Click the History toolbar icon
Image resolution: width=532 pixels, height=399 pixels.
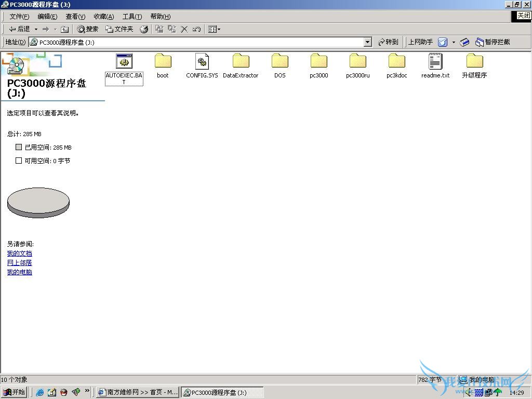[144, 29]
